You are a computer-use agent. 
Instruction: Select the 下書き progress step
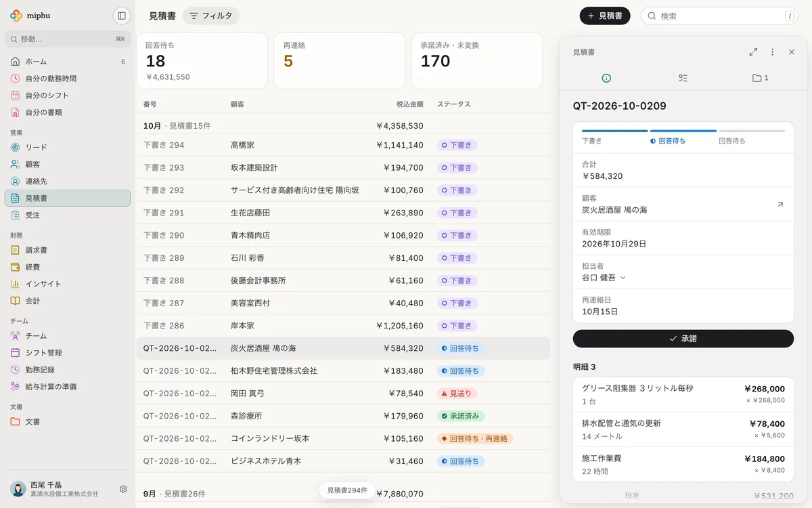tap(614, 136)
